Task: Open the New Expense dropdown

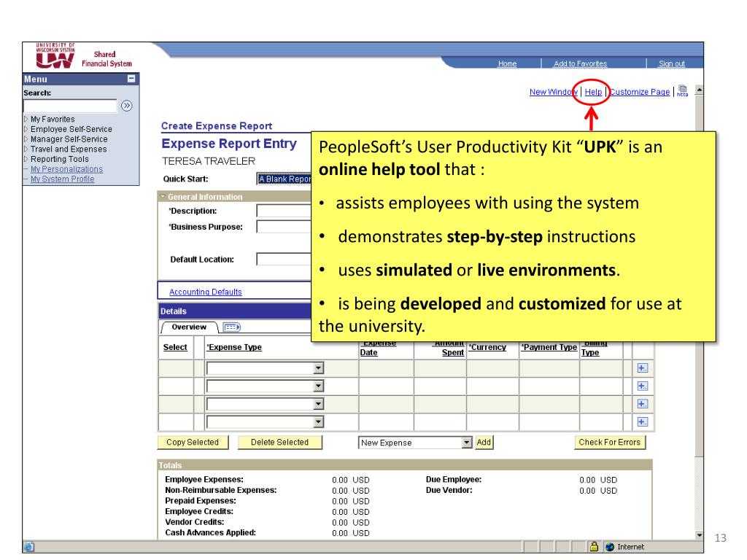Action: (x=466, y=443)
